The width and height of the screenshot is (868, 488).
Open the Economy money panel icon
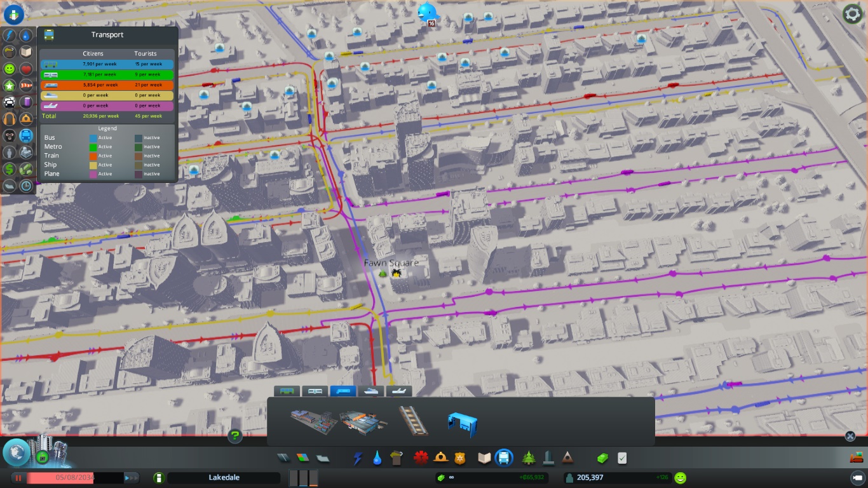coord(602,458)
